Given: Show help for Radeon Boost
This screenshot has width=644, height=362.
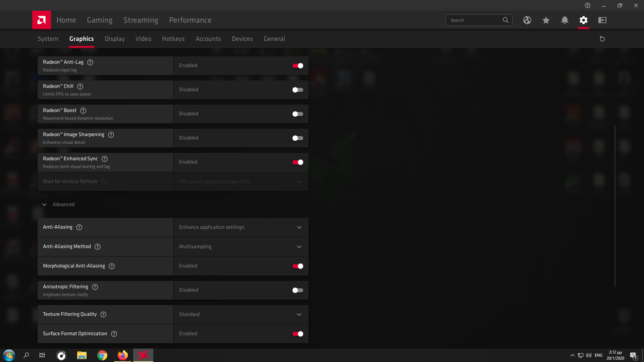Looking at the screenshot, I should [84, 111].
